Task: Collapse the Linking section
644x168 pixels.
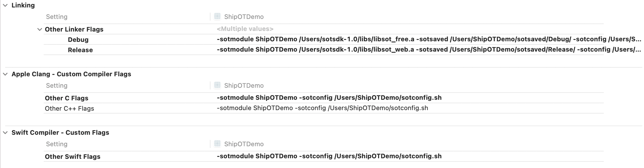Action: (5, 5)
